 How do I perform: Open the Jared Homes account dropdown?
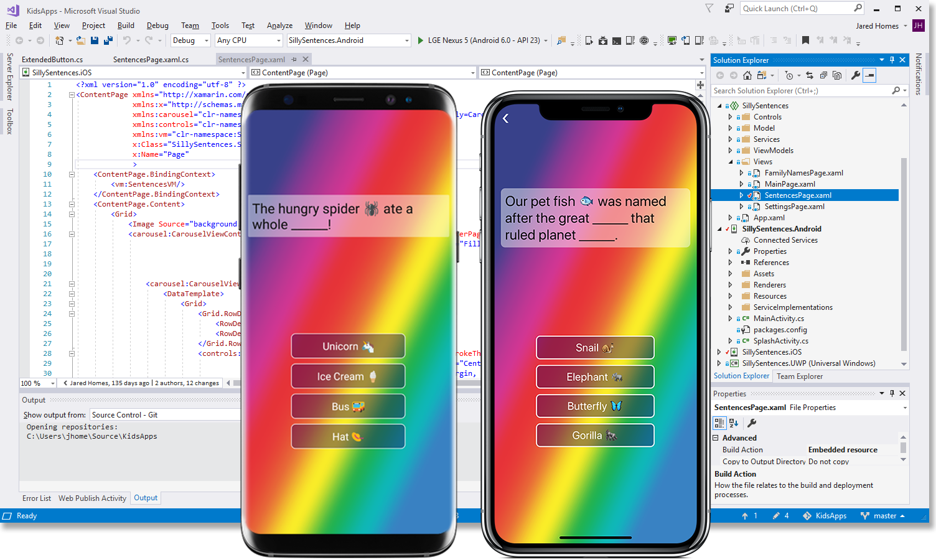(881, 26)
